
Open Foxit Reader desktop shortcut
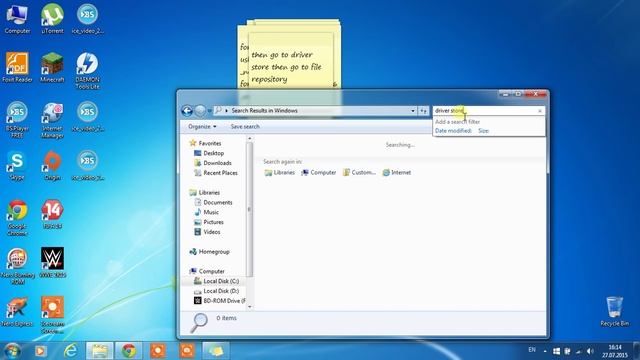pyautogui.click(x=17, y=68)
